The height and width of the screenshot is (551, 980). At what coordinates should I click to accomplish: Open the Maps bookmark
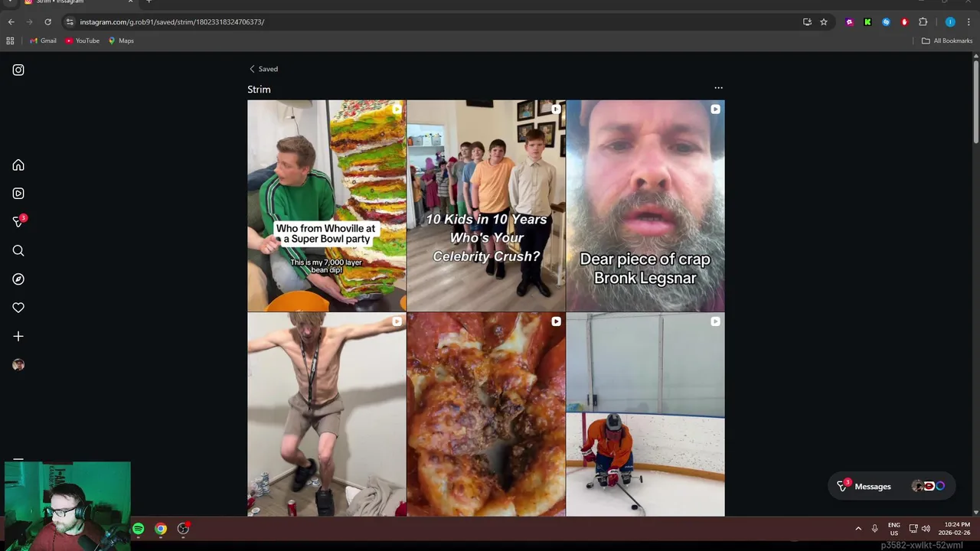coord(121,41)
